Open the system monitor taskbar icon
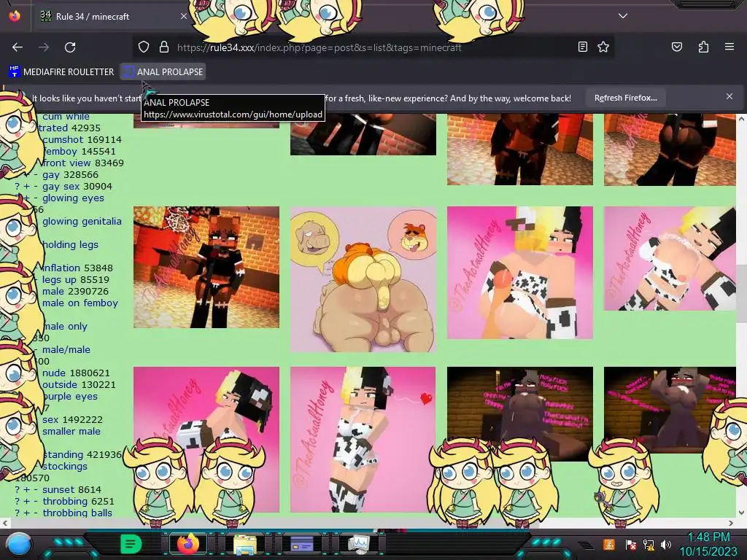The image size is (747, 560). [x=358, y=544]
